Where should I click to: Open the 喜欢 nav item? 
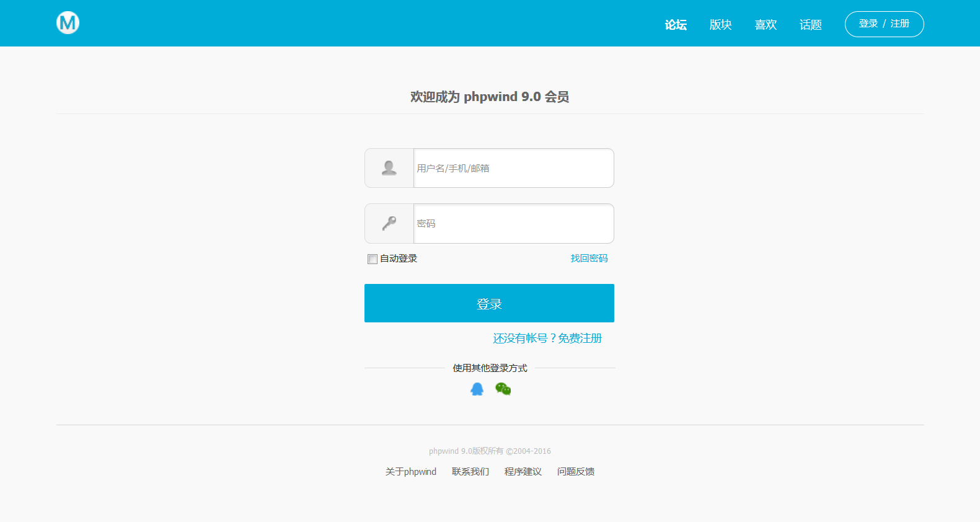click(766, 25)
